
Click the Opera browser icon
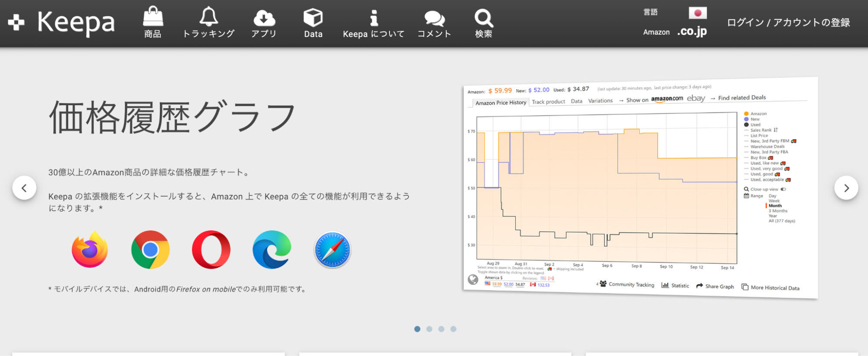[x=211, y=250]
